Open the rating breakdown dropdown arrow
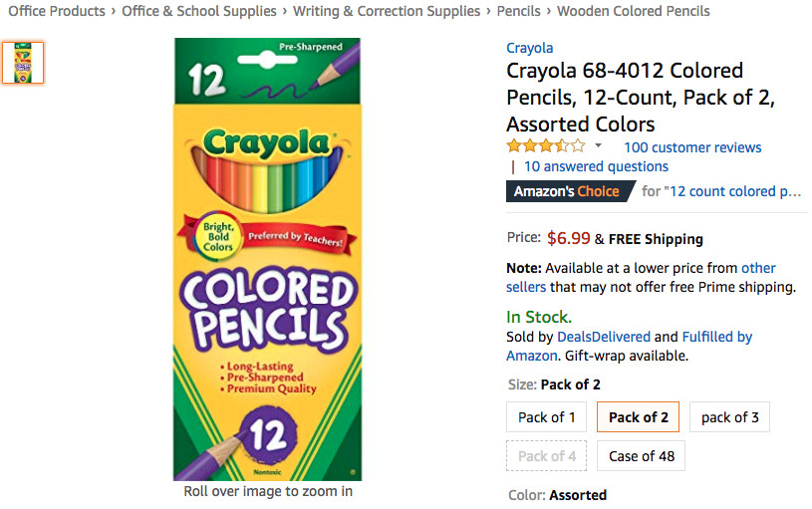This screenshot has width=812, height=509. tap(598, 146)
